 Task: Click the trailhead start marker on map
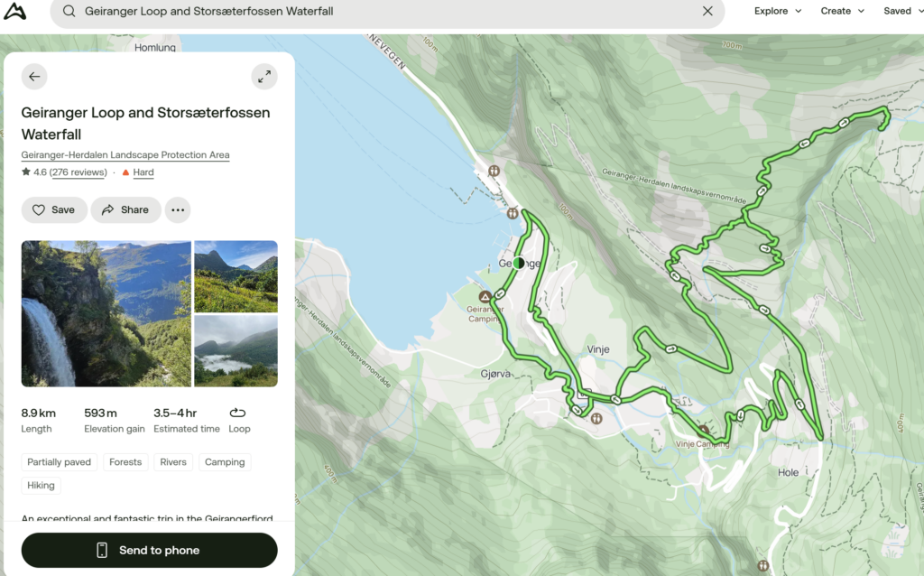coord(518,263)
